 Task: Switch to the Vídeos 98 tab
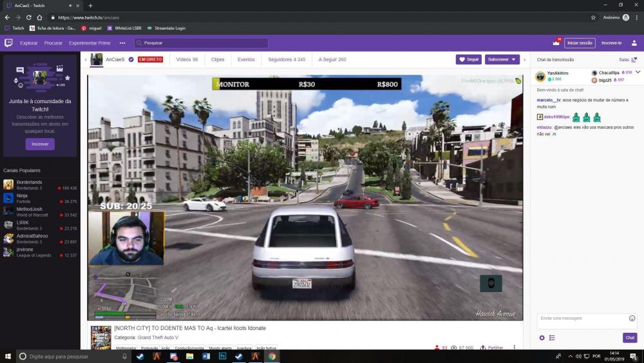(187, 59)
